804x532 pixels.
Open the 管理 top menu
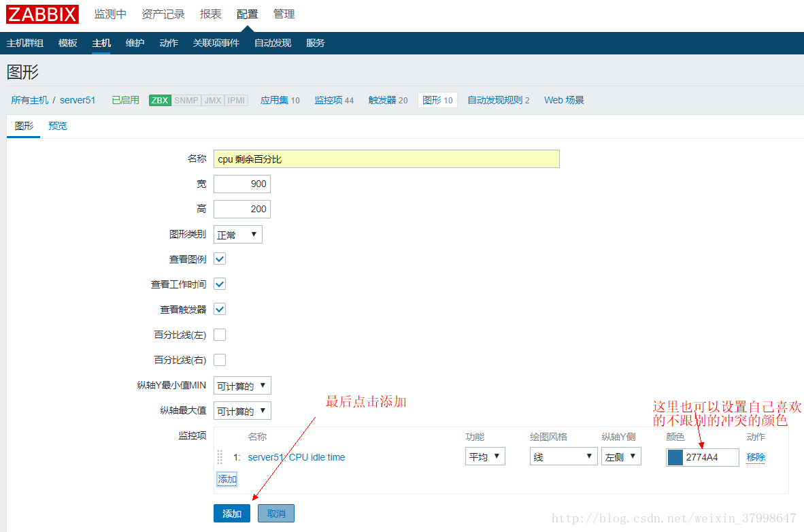pyautogui.click(x=284, y=14)
